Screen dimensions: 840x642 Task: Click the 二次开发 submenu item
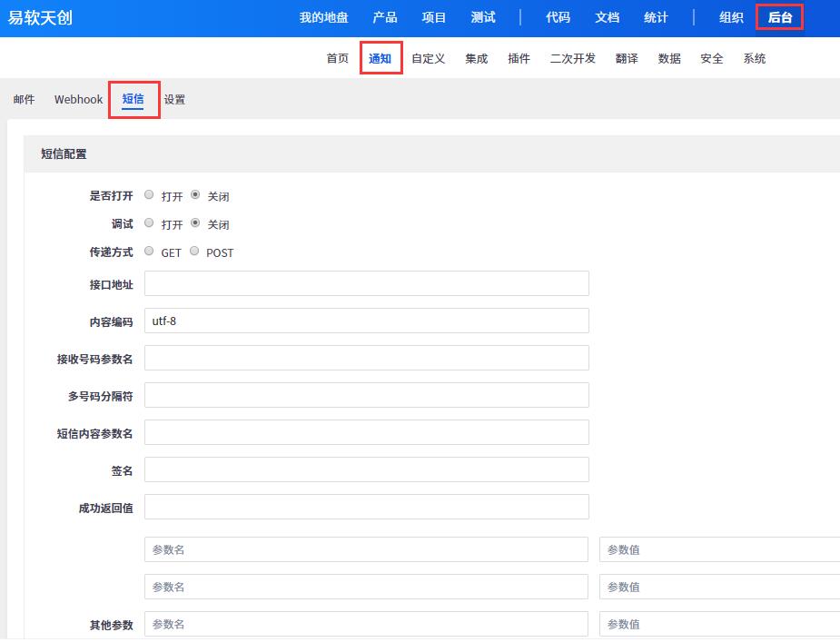click(573, 58)
